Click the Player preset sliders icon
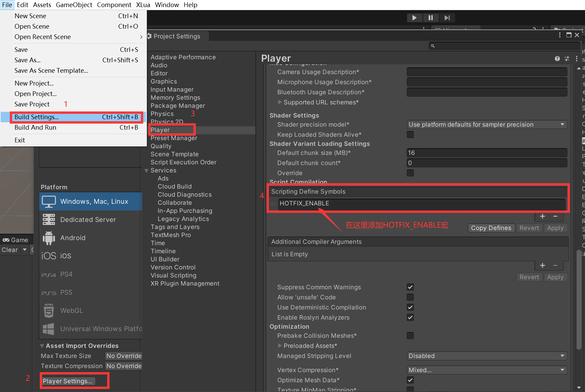 (x=567, y=59)
